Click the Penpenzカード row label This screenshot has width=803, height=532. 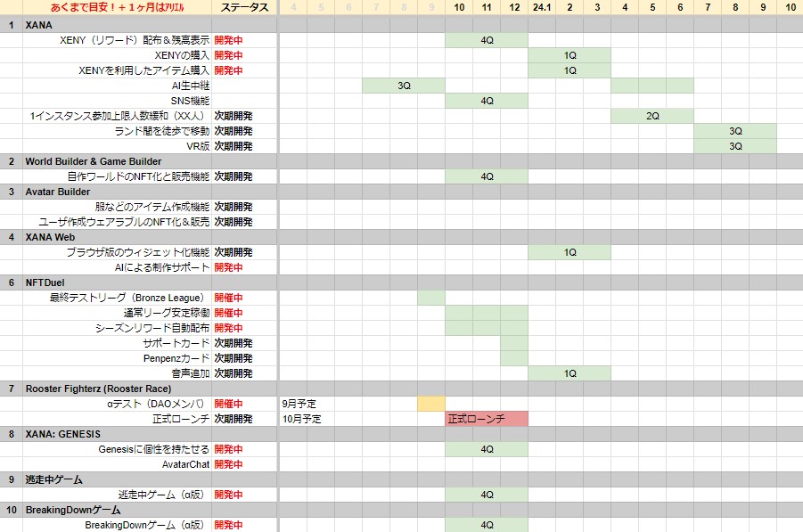[x=176, y=358]
